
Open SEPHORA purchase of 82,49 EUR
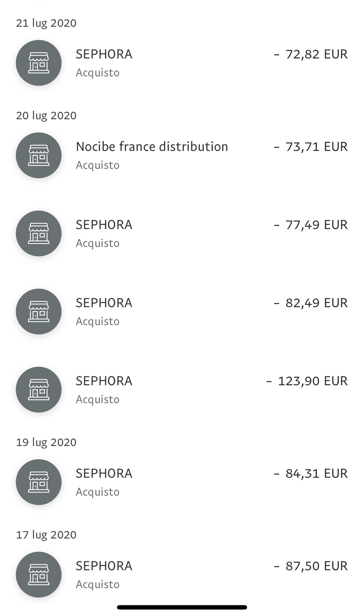click(182, 312)
